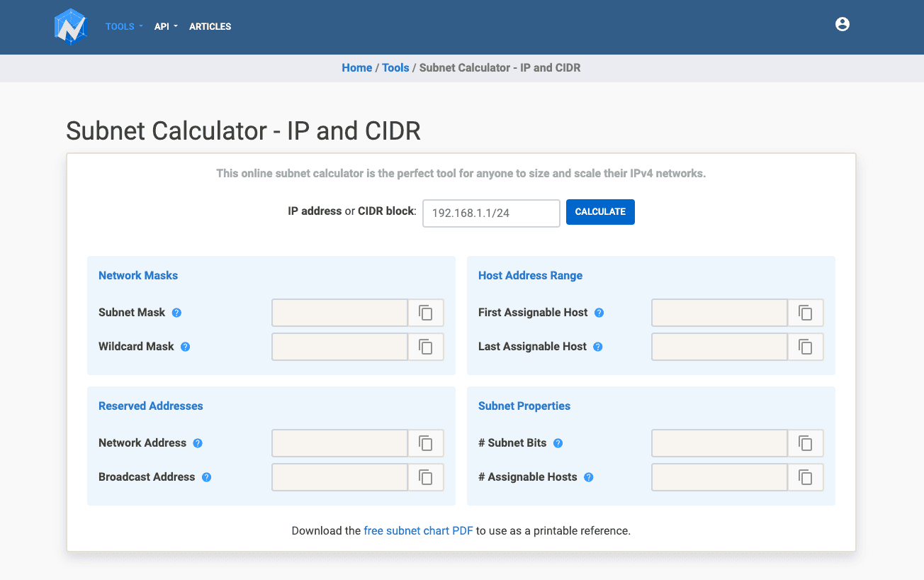The image size is (924, 580).
Task: Copy the Last Assignable Host value
Action: [x=806, y=347]
